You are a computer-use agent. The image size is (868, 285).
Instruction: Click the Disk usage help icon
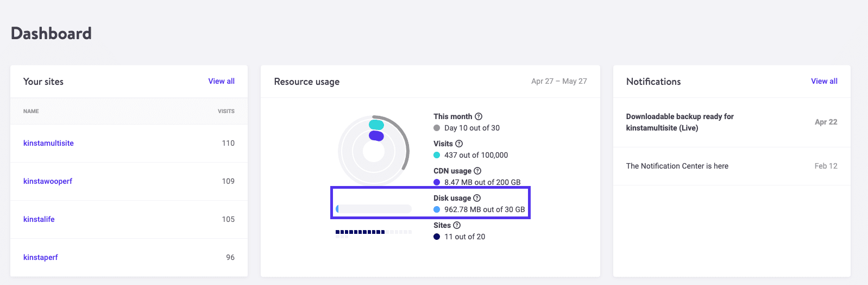pos(477,198)
